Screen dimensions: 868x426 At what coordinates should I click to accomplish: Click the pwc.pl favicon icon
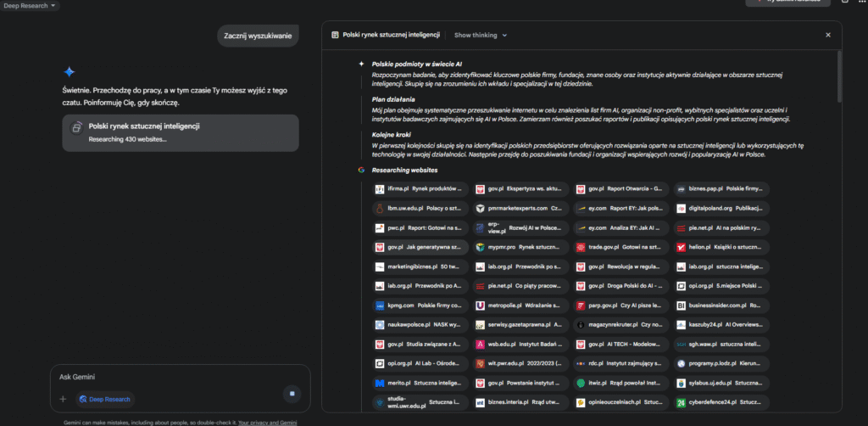click(380, 227)
